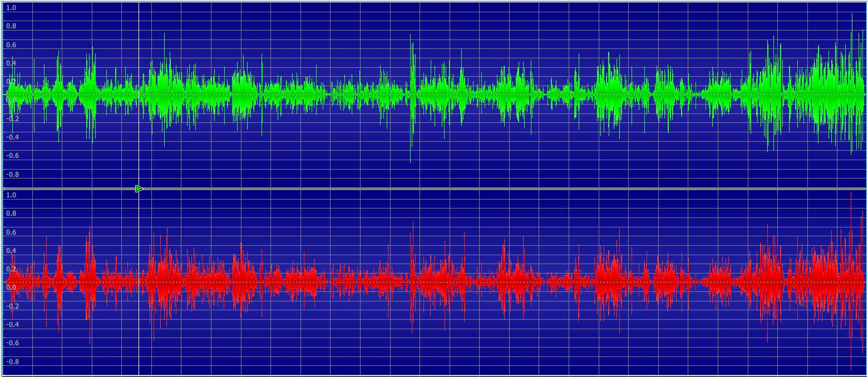Click the -0.8 label on red channel scale
868x377 pixels.
pyautogui.click(x=12, y=362)
